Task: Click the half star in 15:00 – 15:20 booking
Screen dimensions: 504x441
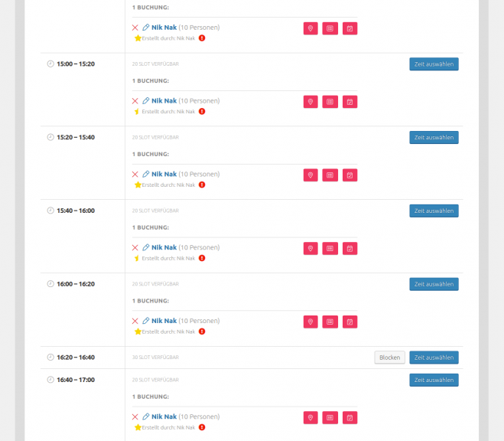Action: point(138,112)
